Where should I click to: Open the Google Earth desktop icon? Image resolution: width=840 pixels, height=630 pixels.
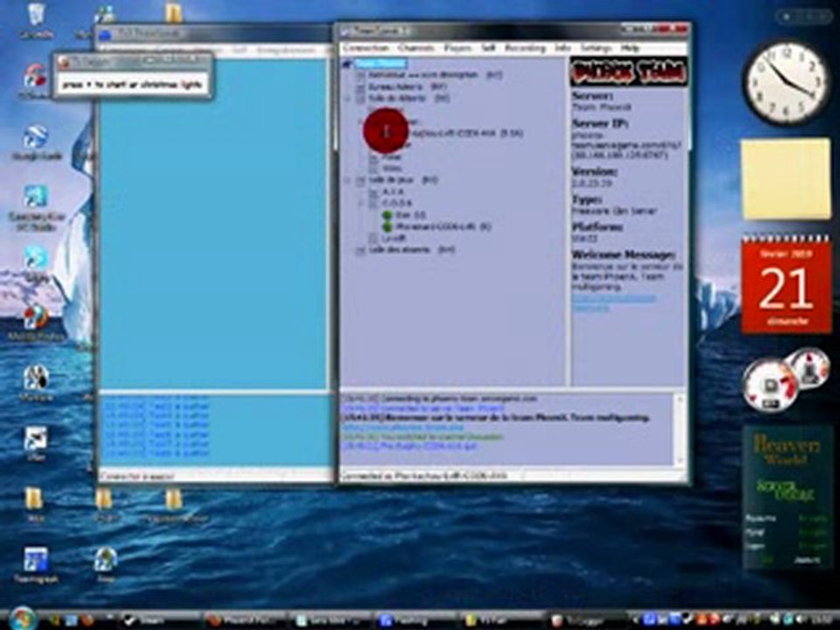pos(35,142)
